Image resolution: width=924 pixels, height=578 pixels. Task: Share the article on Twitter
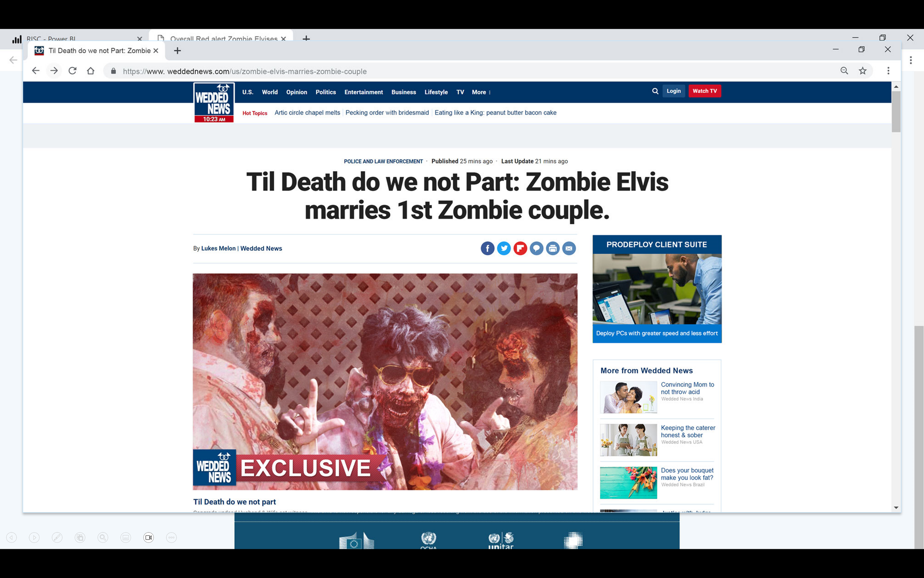[x=504, y=249]
